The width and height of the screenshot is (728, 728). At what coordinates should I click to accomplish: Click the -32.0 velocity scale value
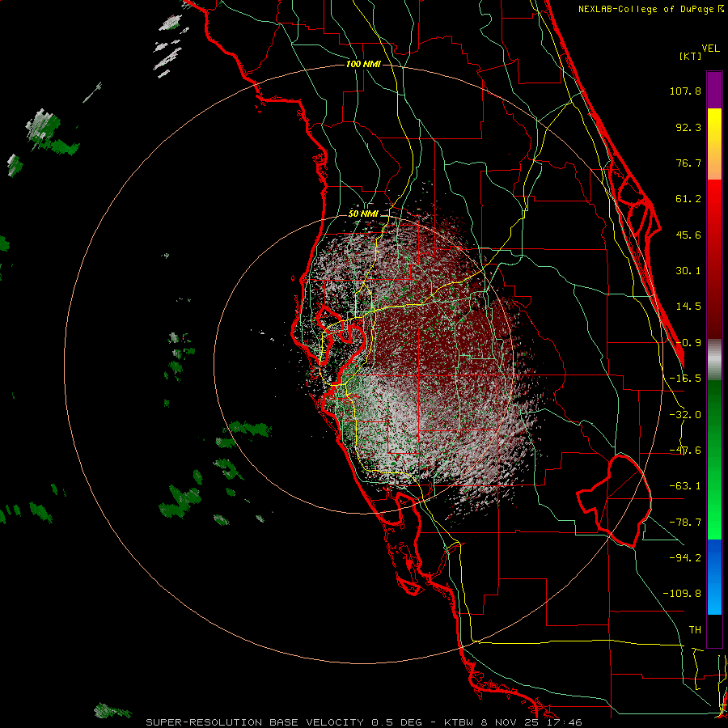coord(685,415)
